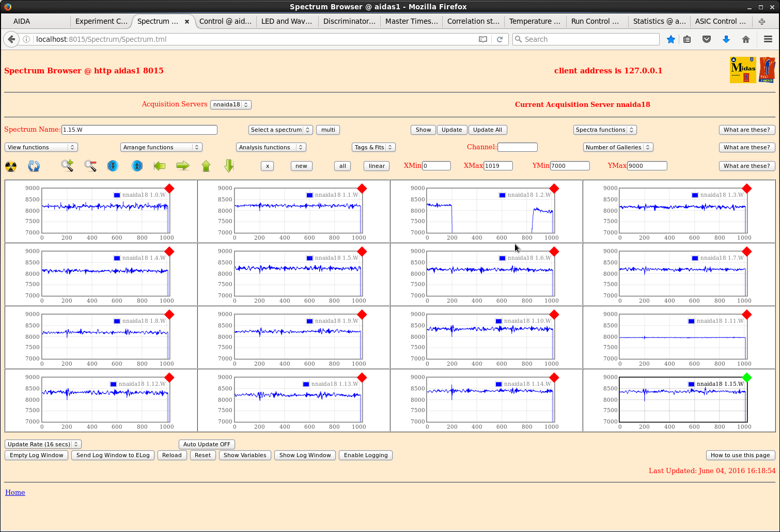
Task: Toggle red marker on nnaida18 1.9.W
Action: pos(362,315)
